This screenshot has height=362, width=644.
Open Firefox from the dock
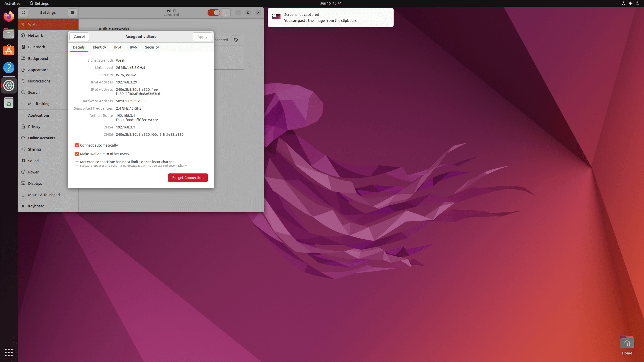click(x=9, y=16)
